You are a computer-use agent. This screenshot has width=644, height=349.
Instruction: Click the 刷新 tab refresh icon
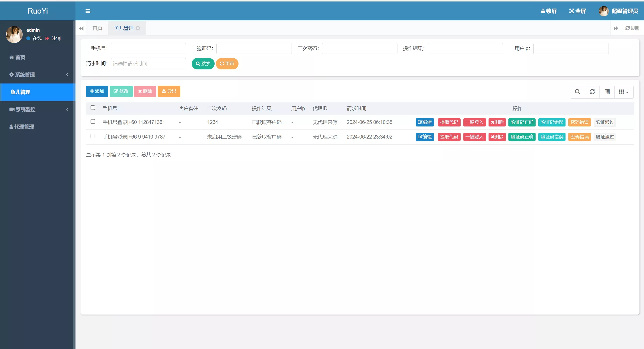633,28
